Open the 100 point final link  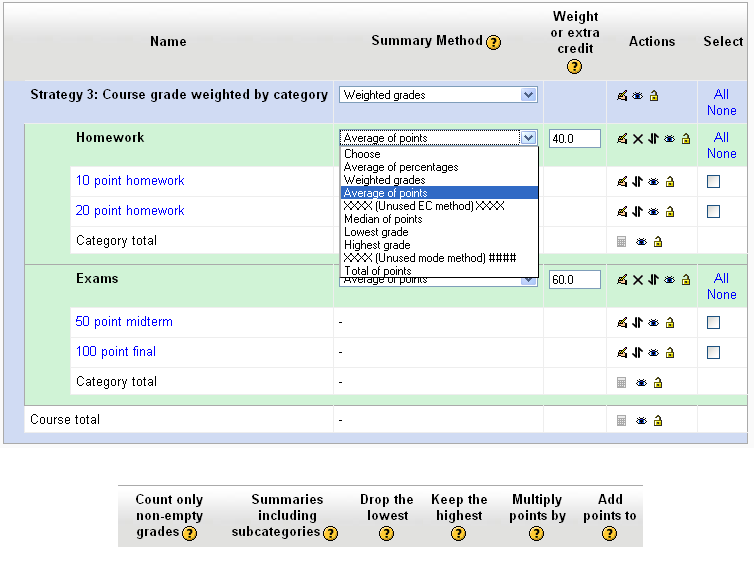pyautogui.click(x=116, y=351)
